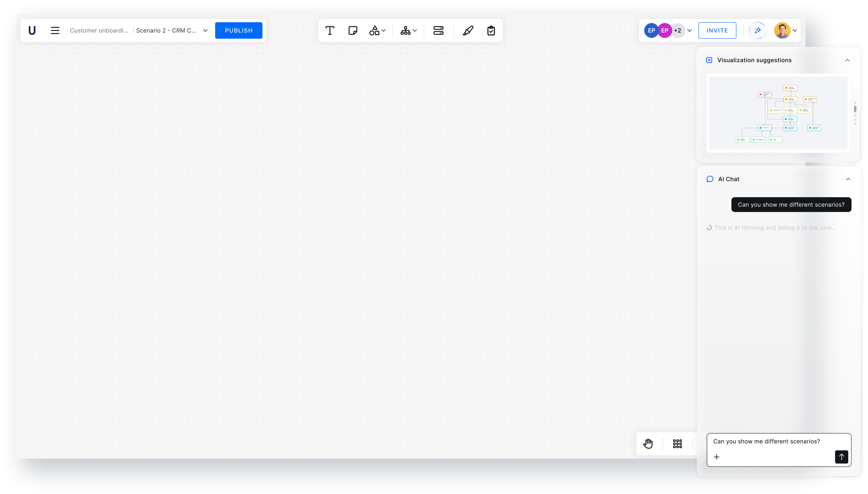The image size is (868, 494).
Task: Select the hand pan tool
Action: coord(648,444)
